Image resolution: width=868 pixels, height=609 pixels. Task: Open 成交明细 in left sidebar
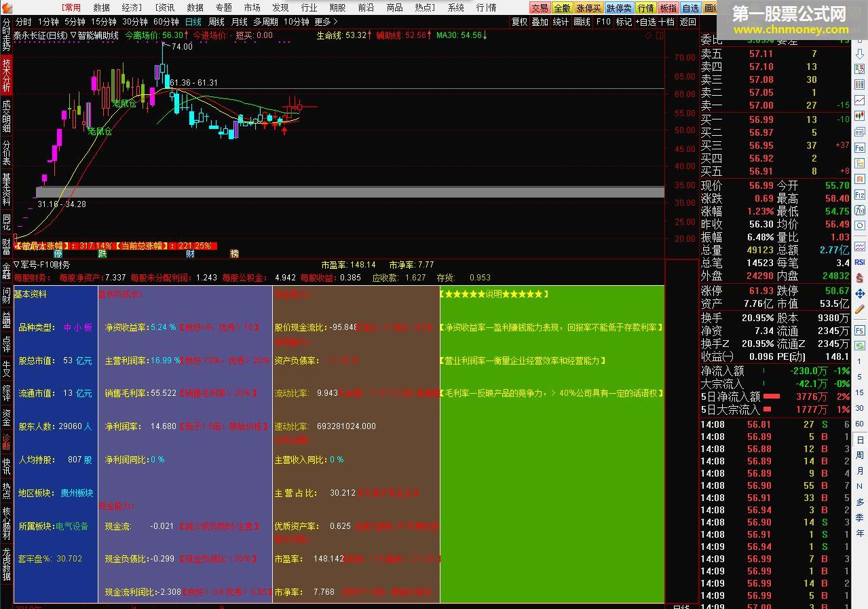pos(6,116)
